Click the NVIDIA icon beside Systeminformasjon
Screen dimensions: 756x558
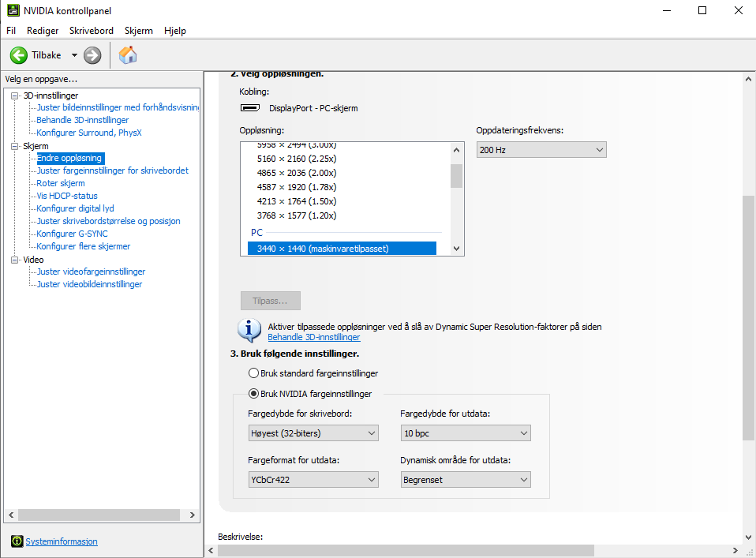click(x=17, y=541)
